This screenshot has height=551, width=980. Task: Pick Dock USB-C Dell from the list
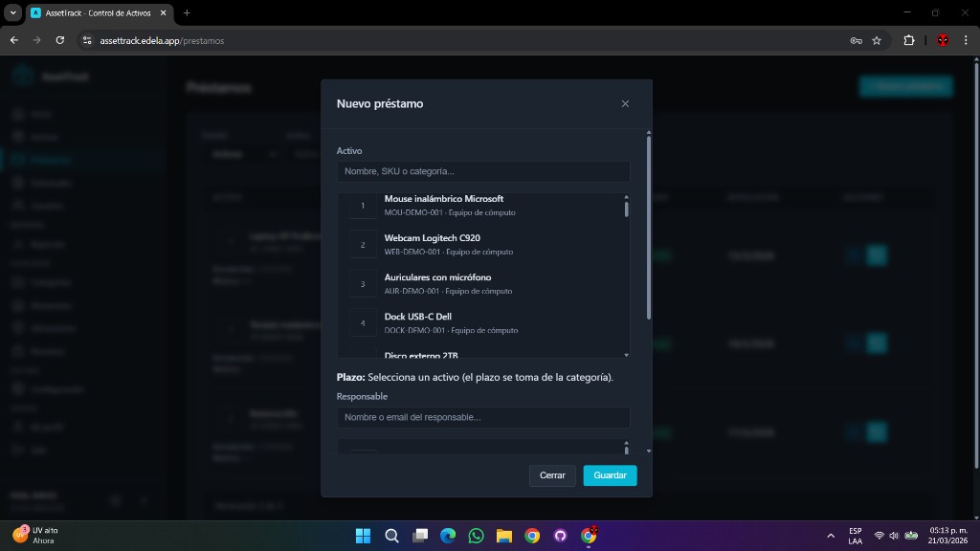[418, 322]
